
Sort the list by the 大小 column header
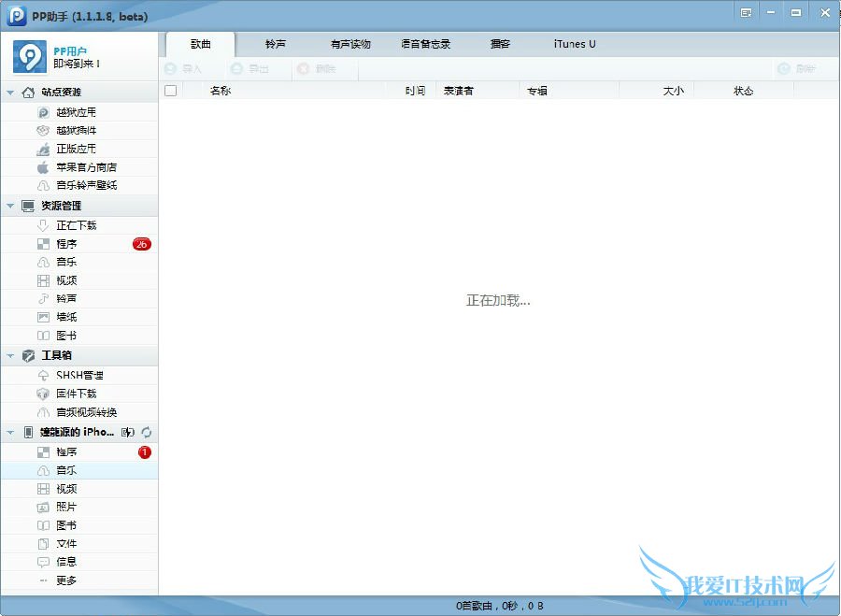tap(673, 91)
